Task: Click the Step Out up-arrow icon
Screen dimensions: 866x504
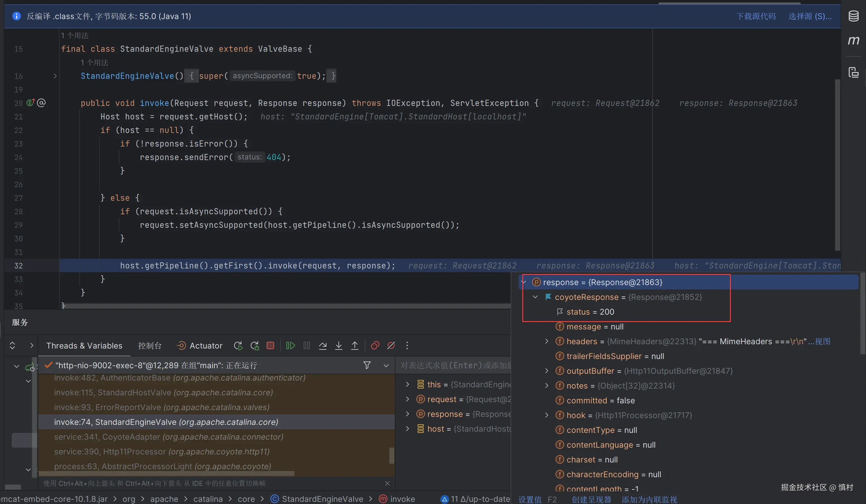Action: pos(355,345)
